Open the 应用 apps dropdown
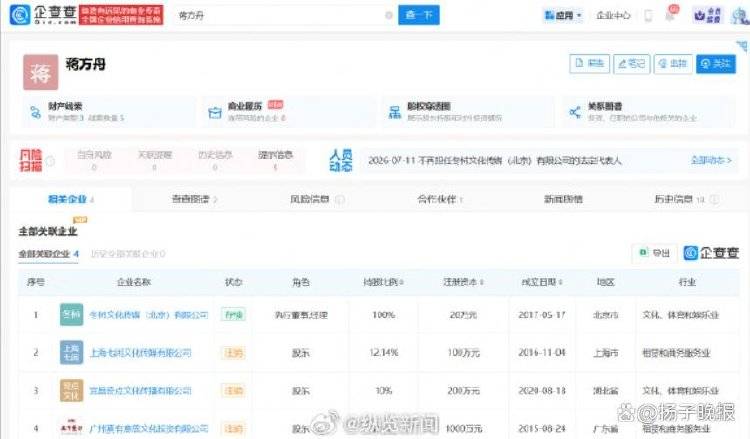750x439 pixels. pyautogui.click(x=563, y=15)
